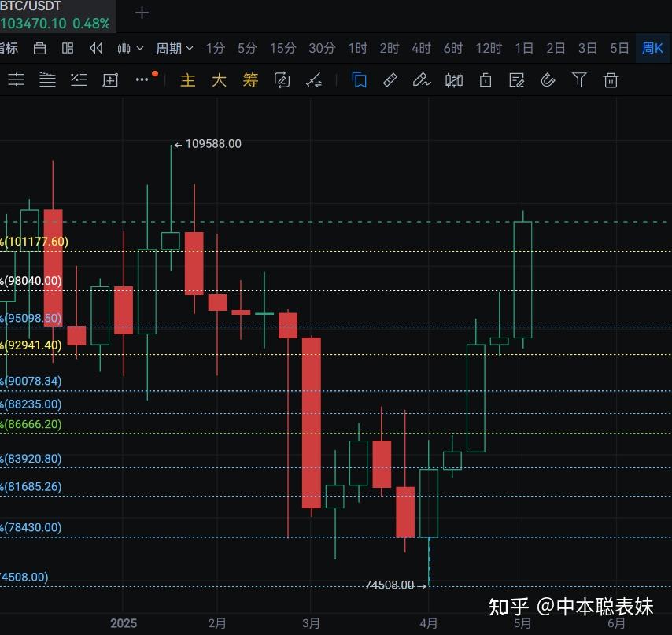Select the 95098.50 level label
672x635 pixels.
click(31, 318)
